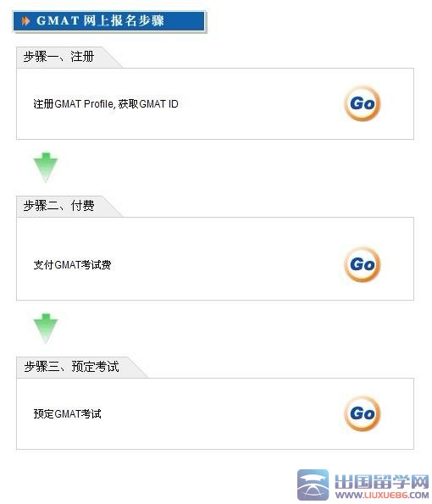
Task: Click the Go button for payment step
Action: pos(363,264)
